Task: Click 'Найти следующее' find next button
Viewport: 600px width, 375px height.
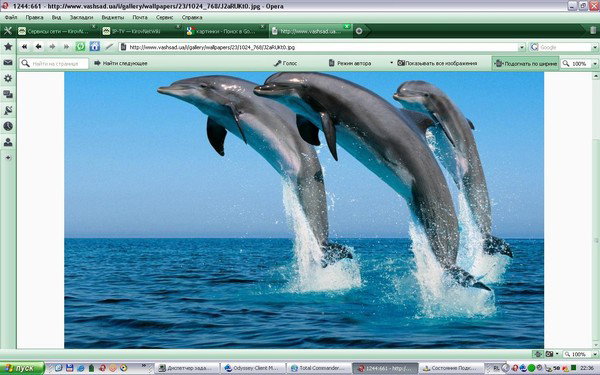Action: click(121, 63)
